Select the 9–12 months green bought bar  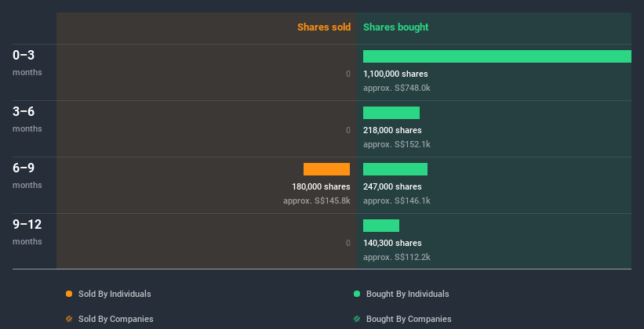(x=381, y=226)
